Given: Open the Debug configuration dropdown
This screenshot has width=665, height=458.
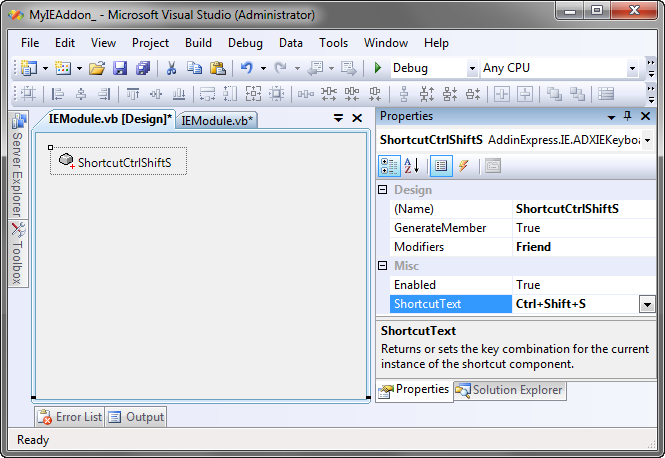Looking at the screenshot, I should pos(472,68).
